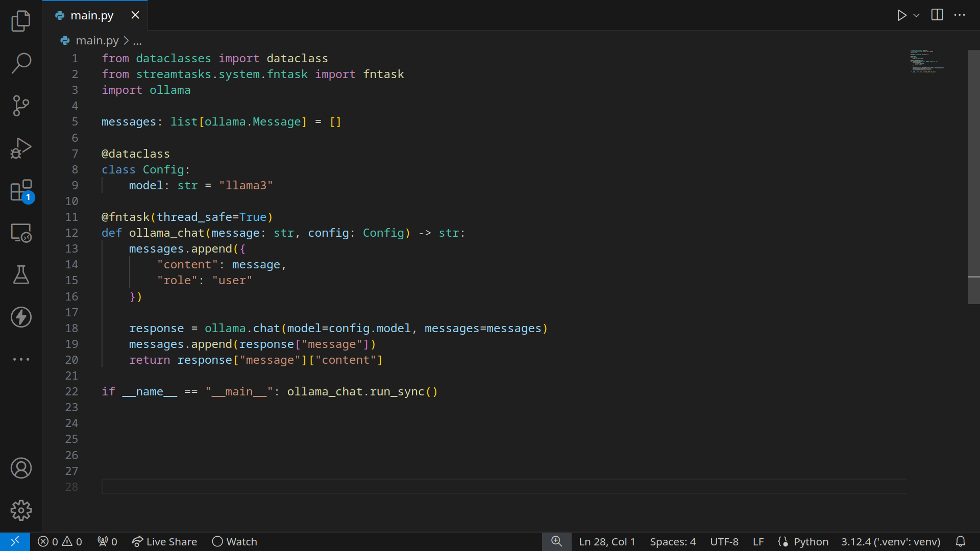Open the Run and Debug view

pyautogui.click(x=21, y=148)
